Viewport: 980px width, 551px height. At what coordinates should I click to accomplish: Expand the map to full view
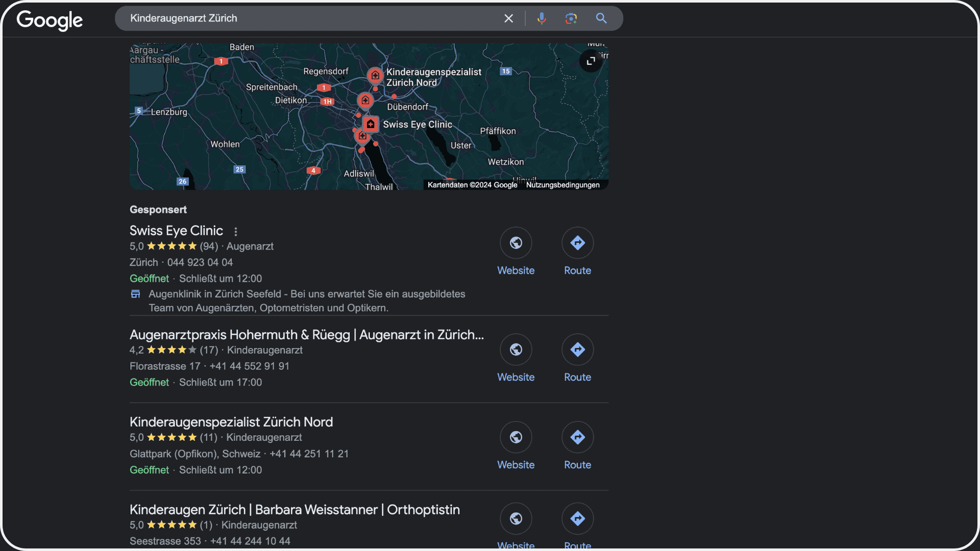tap(591, 61)
